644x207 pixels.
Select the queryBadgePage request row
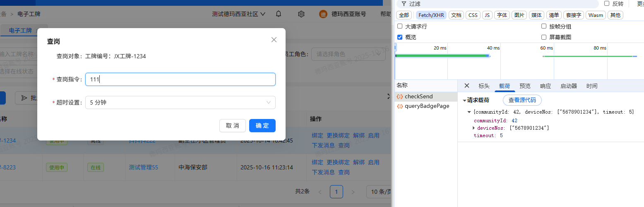pos(426,106)
